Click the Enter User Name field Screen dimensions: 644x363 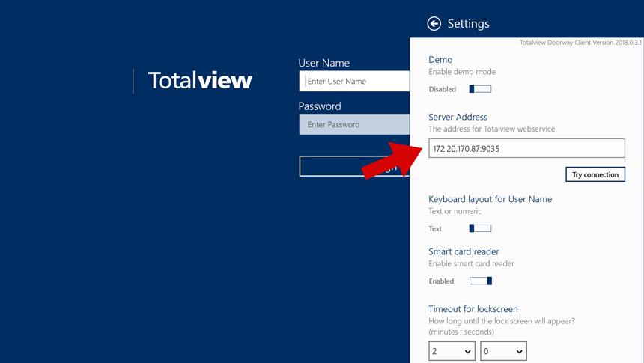click(354, 82)
